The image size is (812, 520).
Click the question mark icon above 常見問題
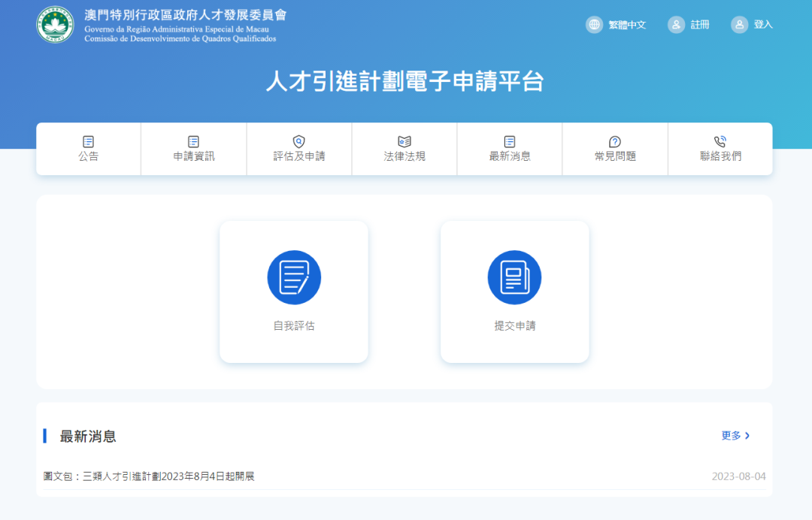coord(614,141)
